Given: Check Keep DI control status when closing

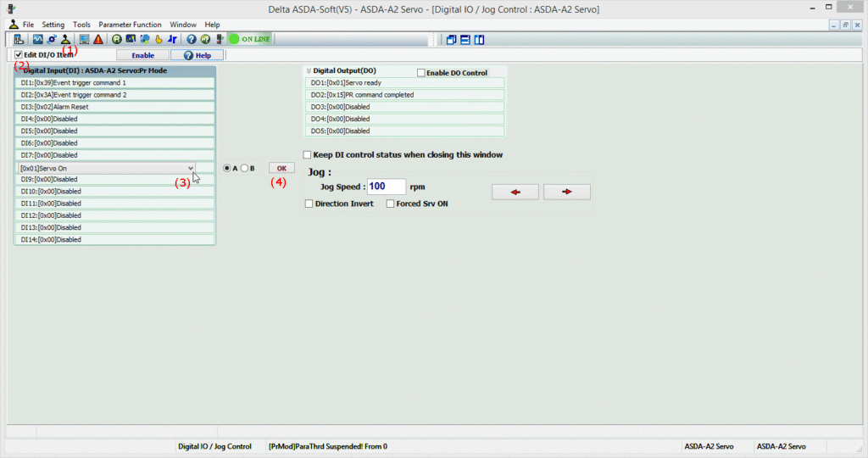Looking at the screenshot, I should pos(308,155).
